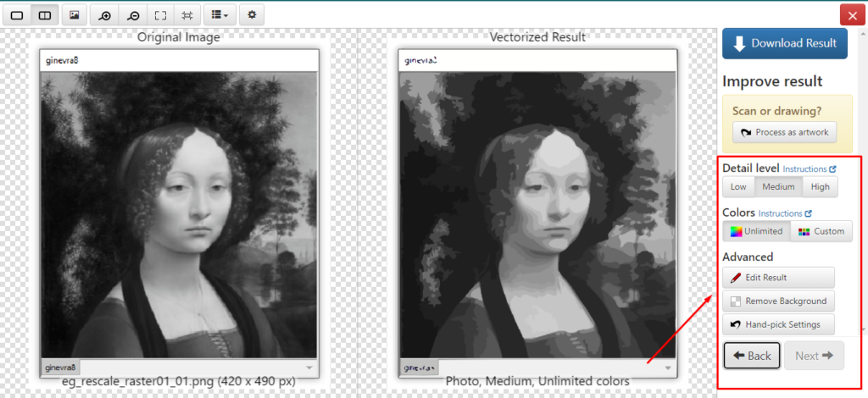Click the disabled Next button

pos(814,356)
